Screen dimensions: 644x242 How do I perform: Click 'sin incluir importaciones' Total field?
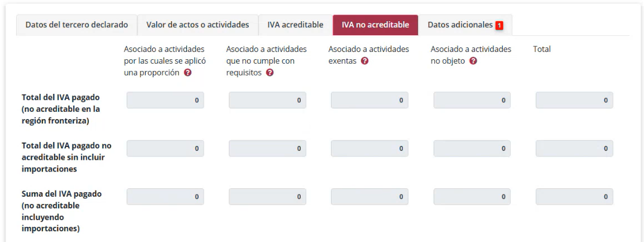coord(574,149)
